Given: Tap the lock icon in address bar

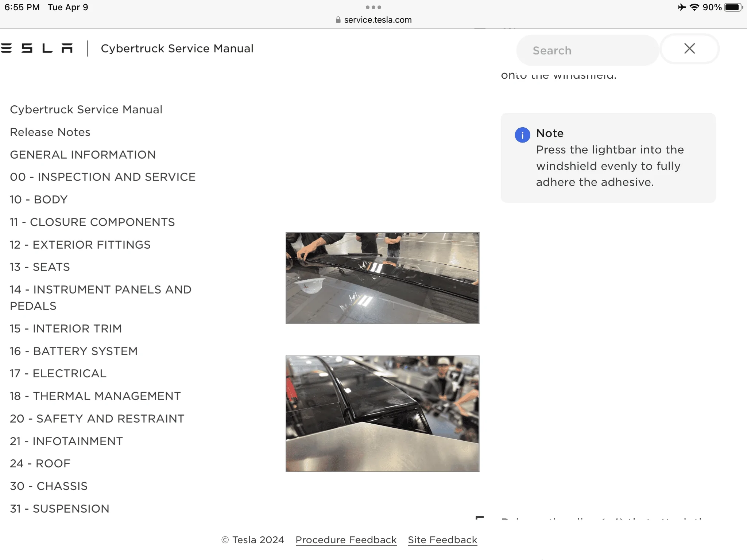Looking at the screenshot, I should 338,20.
